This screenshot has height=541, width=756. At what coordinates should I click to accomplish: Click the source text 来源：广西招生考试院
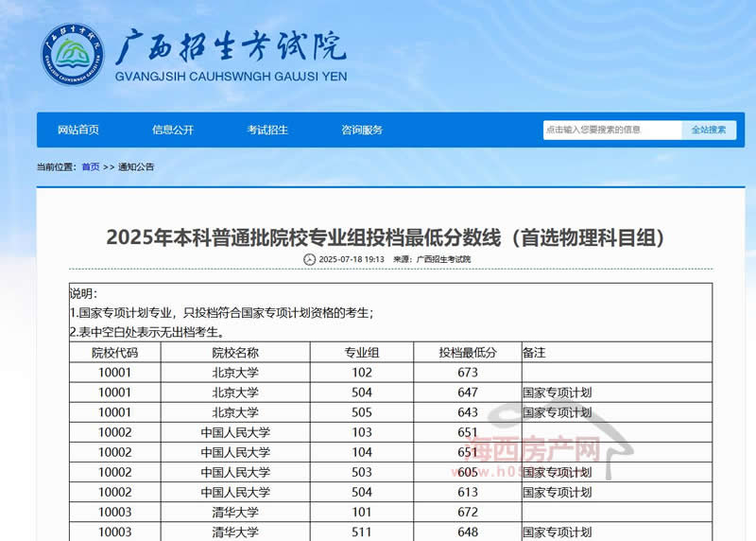point(432,259)
